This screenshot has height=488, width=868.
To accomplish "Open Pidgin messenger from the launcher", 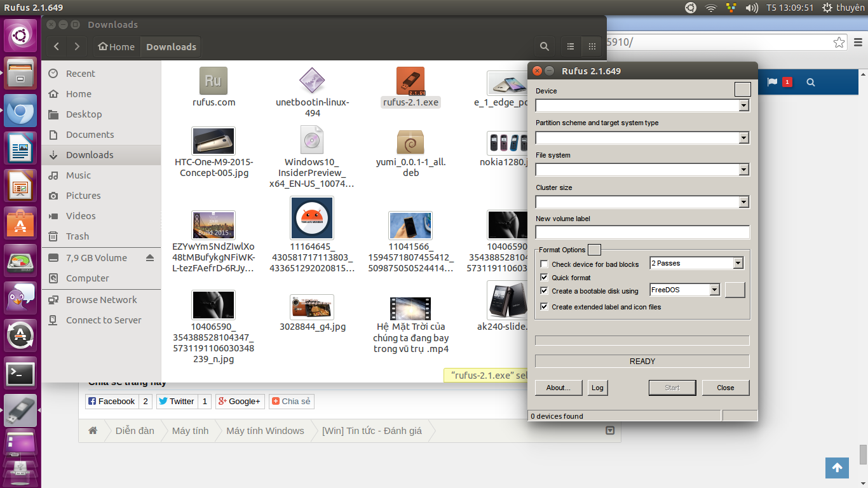I will pos(21,298).
